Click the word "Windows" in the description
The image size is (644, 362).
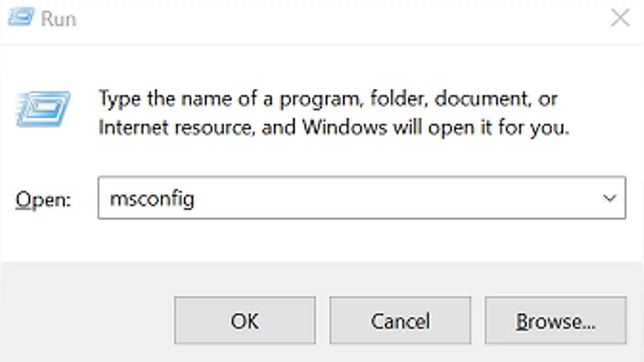343,128
